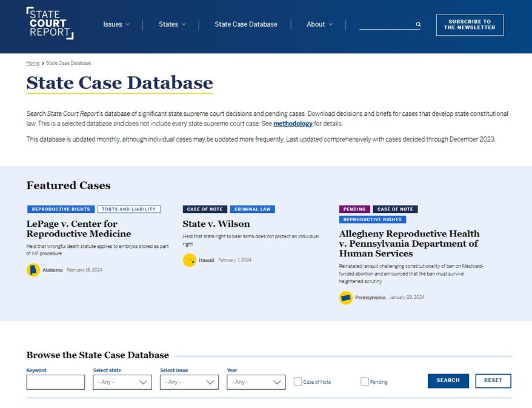The width and height of the screenshot is (532, 408).
Task: Open the Select state dropdown
Action: 122,382
